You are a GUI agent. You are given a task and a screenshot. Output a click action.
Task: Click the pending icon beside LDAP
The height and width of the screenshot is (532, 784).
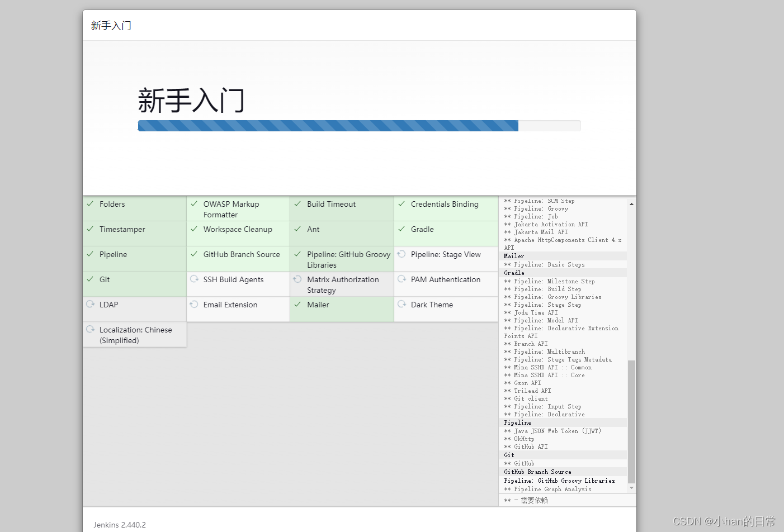90,305
